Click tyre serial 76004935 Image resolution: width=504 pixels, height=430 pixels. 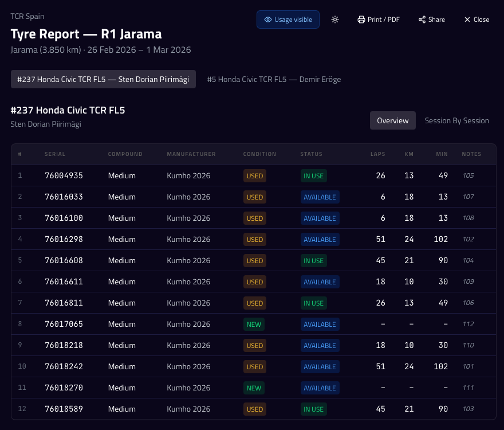(64, 175)
